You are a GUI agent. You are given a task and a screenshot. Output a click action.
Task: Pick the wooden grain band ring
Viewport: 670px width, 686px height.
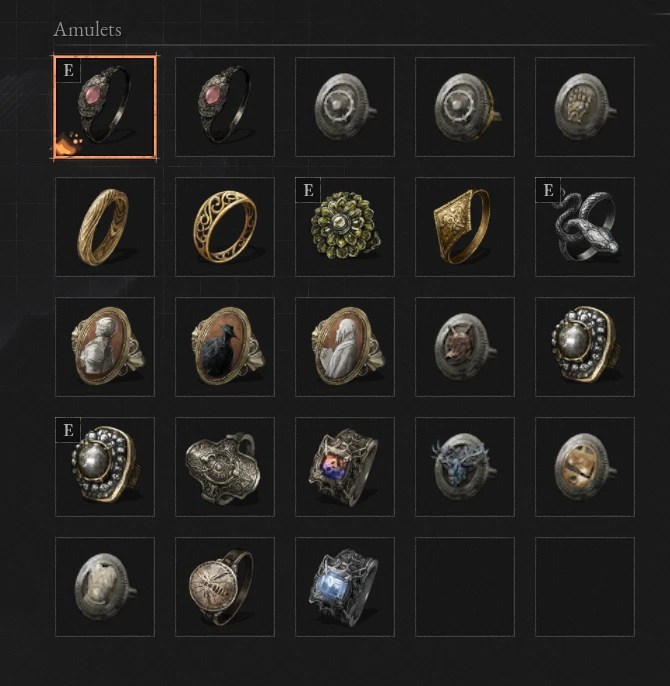click(x=105, y=227)
